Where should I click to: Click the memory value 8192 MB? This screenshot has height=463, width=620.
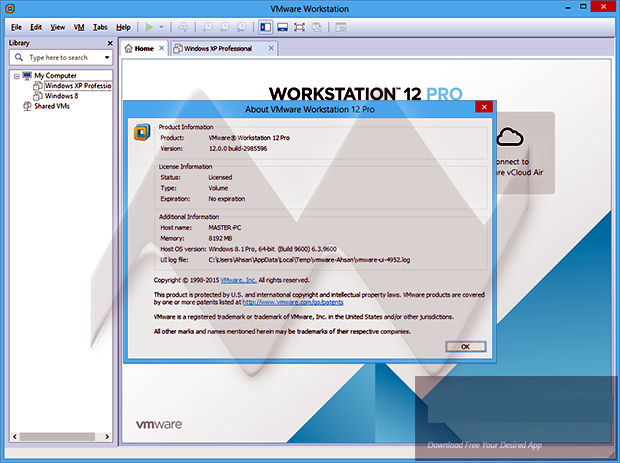(220, 238)
